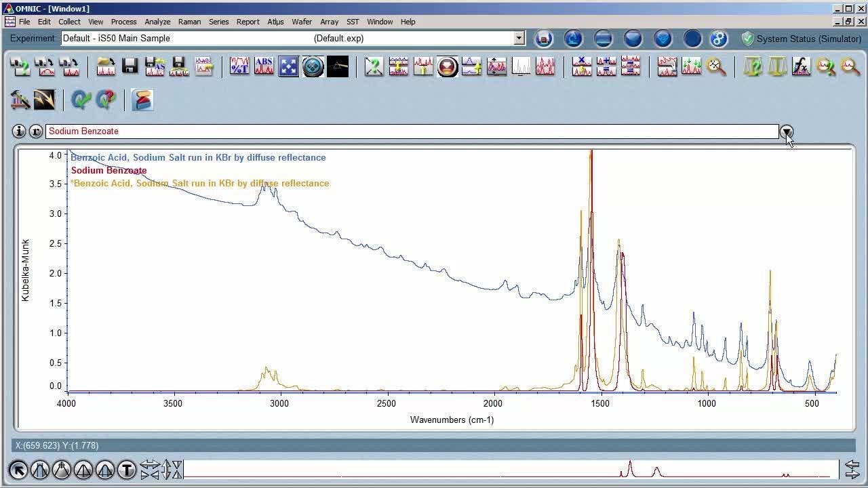Toggle the information 'i' button beside spectrum title
Viewport: 868px width, 488px height.
(x=19, y=131)
